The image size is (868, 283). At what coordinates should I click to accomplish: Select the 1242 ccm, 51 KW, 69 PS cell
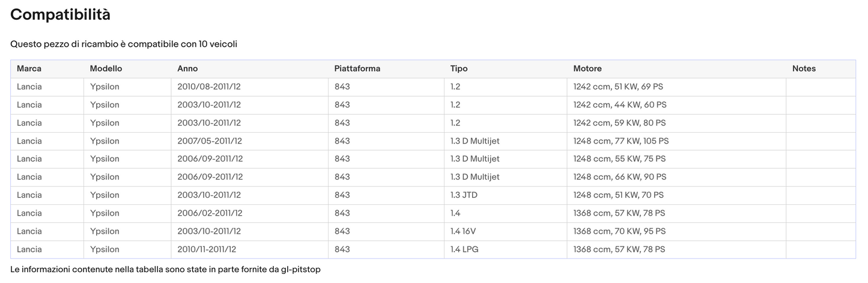coord(618,87)
